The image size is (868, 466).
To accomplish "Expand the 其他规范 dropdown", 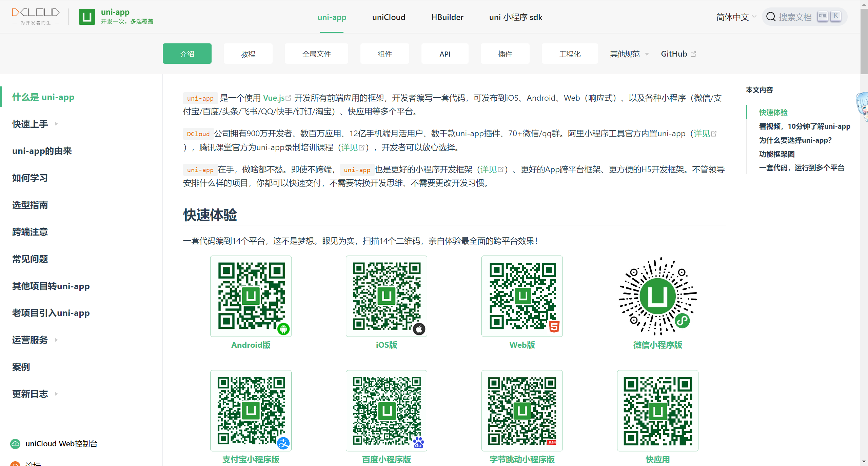I will 628,54.
